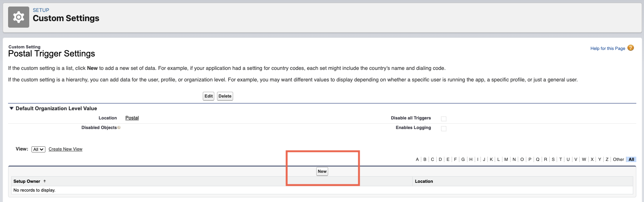Click the Setup gear icon
Image resolution: width=644 pixels, height=202 pixels.
pyautogui.click(x=18, y=17)
